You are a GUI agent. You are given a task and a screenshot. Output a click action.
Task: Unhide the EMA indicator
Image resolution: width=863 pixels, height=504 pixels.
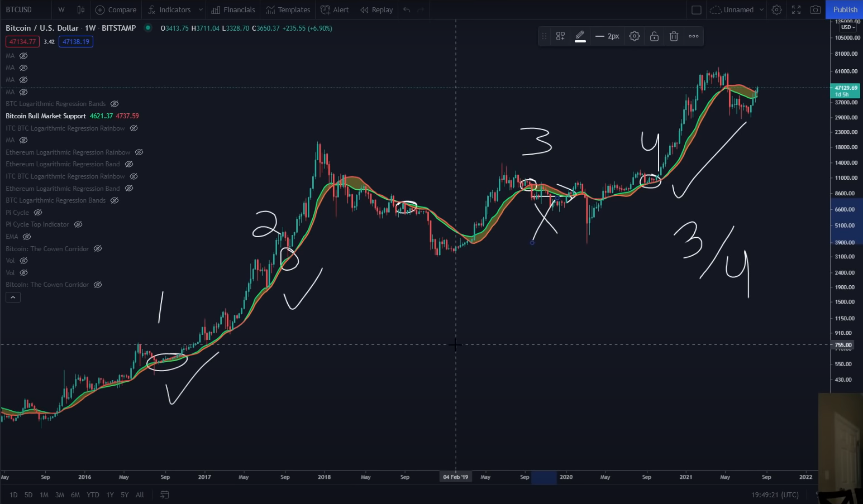tap(27, 237)
